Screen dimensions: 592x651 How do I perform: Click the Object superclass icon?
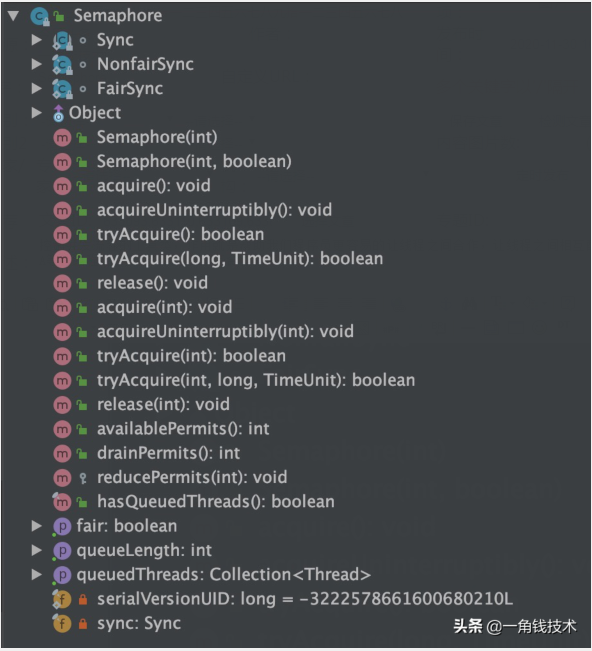pyautogui.click(x=59, y=113)
